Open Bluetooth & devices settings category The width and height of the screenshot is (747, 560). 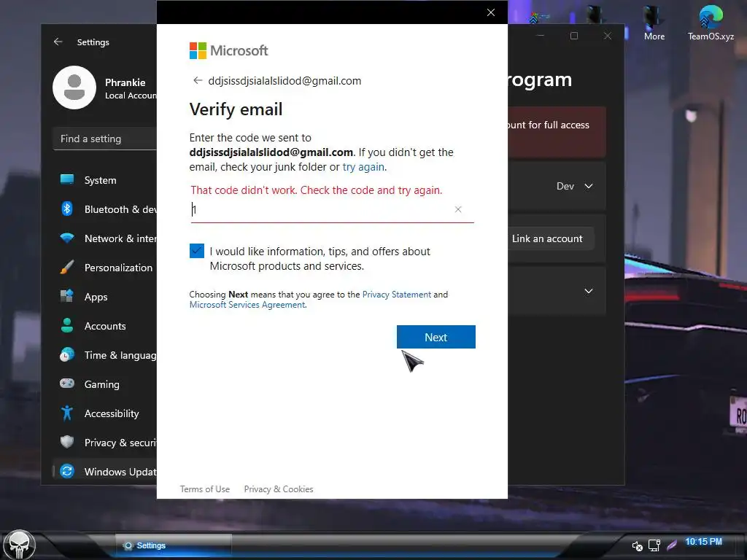tap(108, 209)
